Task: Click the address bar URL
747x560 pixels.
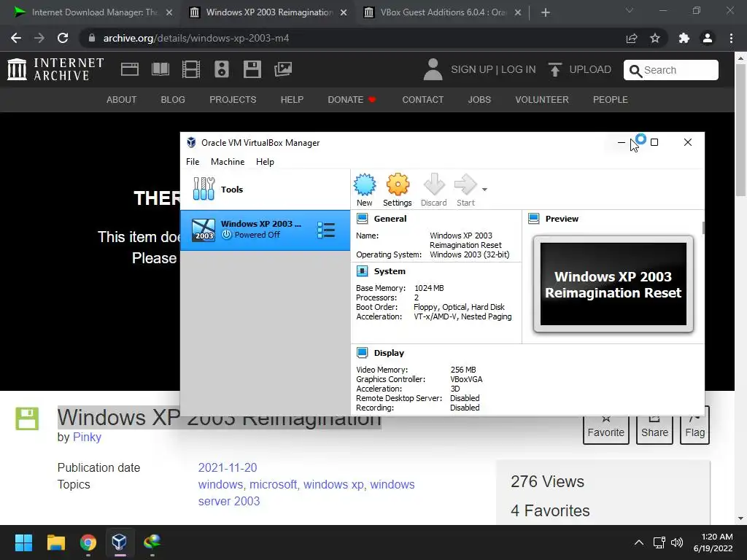Action: tap(196, 38)
